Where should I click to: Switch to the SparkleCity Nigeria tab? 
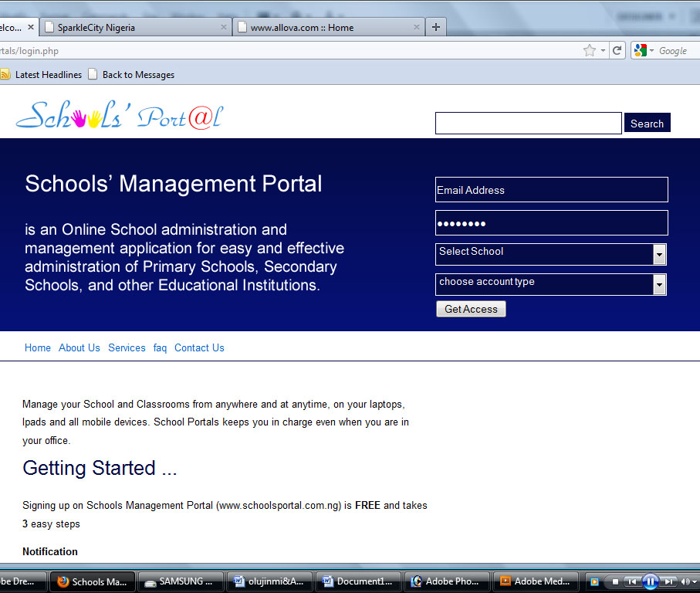pos(136,27)
